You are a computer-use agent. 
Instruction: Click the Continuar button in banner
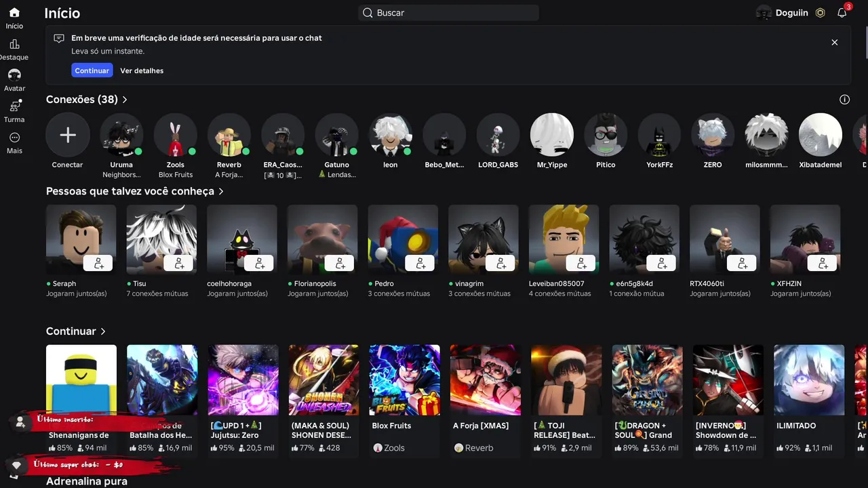(92, 70)
